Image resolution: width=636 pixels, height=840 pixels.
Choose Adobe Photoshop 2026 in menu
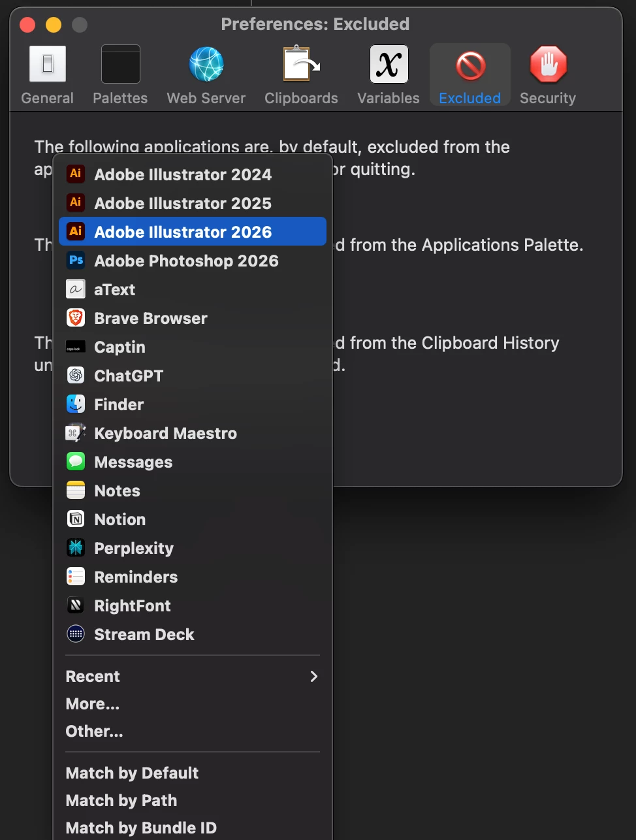pos(193,261)
